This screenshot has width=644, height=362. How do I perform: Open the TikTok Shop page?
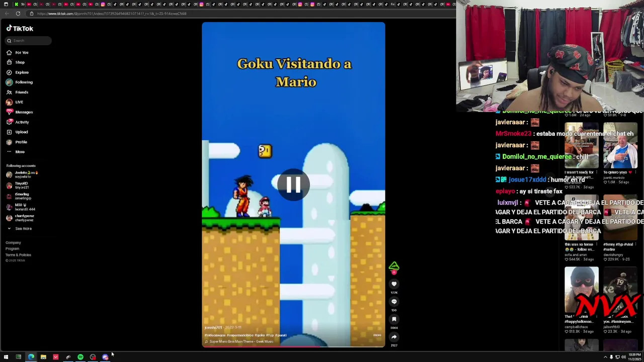pos(16,62)
